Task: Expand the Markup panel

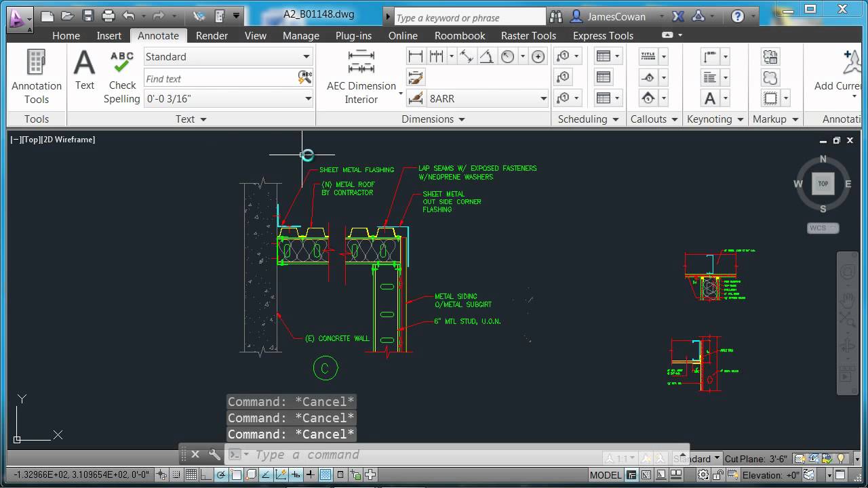Action: click(x=776, y=119)
